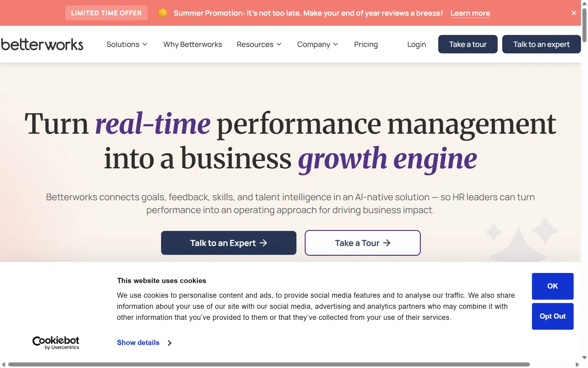This screenshot has height=368, width=588.
Task: Click the hero Talk to an Expert button
Action: (228, 243)
